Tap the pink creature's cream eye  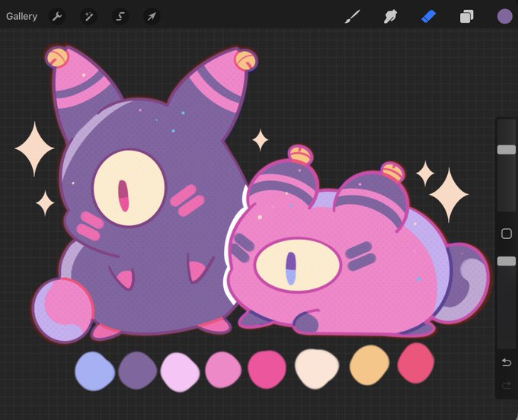tap(298, 266)
